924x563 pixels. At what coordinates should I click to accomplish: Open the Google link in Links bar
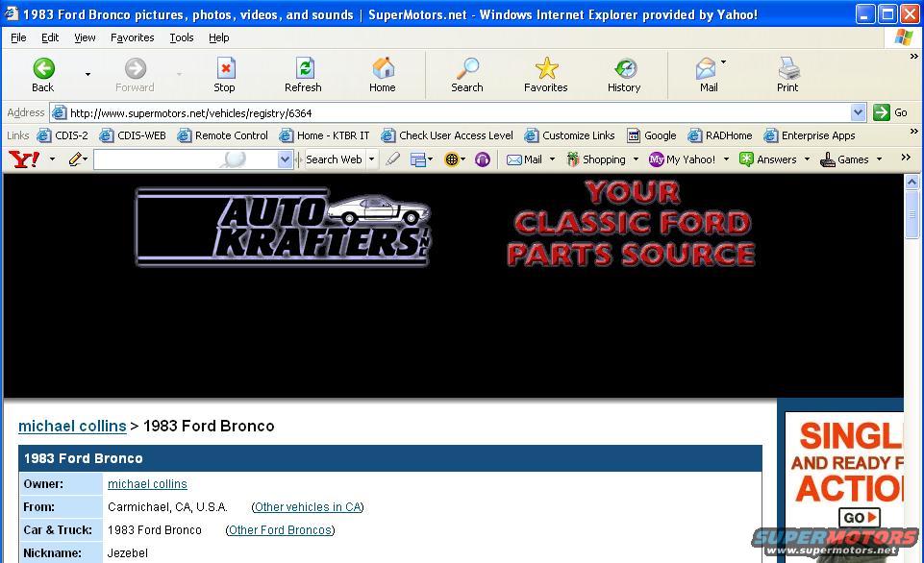[652, 135]
